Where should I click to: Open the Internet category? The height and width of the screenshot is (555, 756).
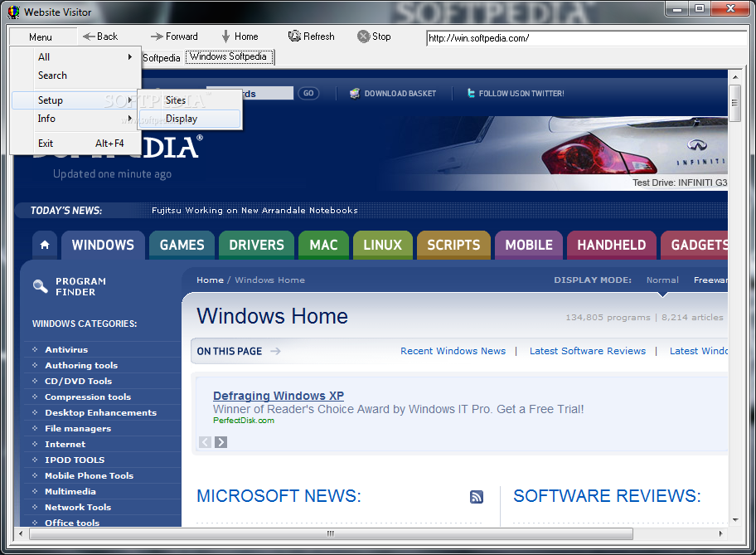click(65, 444)
